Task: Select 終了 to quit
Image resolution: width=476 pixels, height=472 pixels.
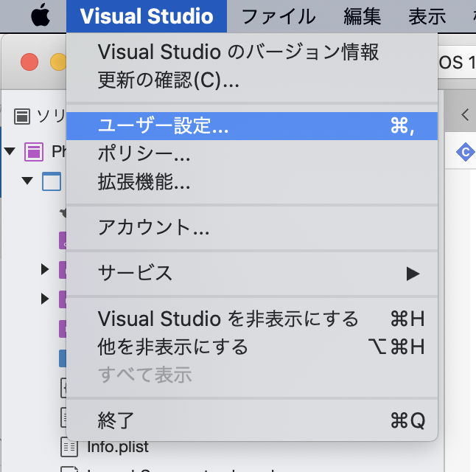Action: coord(252,420)
